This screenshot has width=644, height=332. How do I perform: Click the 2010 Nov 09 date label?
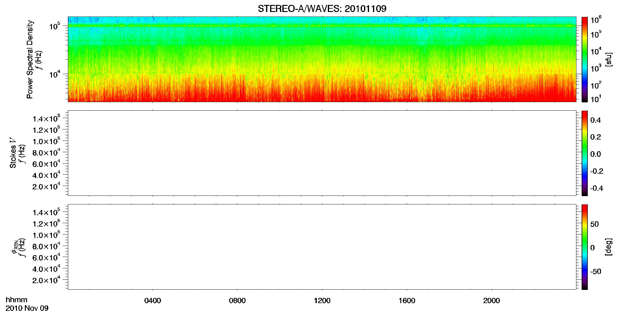[27, 308]
